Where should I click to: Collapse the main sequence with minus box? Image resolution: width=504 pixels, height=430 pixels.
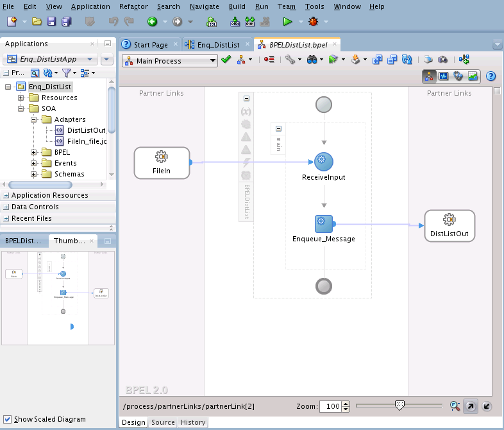(x=278, y=128)
